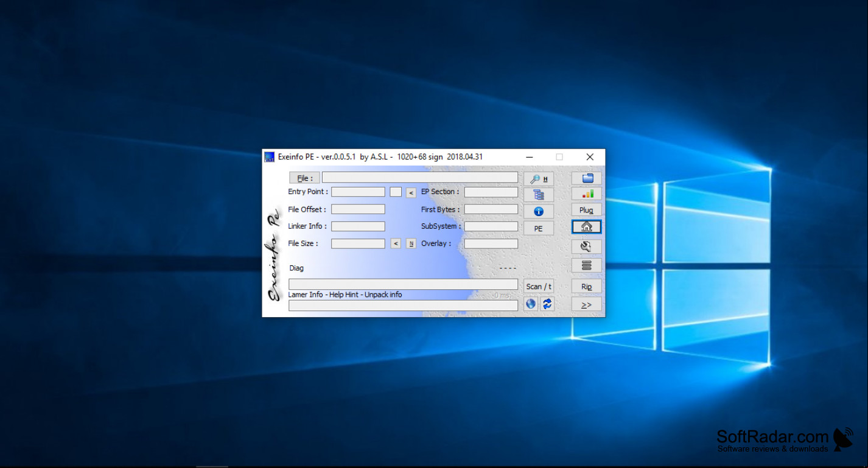The width and height of the screenshot is (868, 468).
Task: Click the detection result field under Diag
Action: (403, 284)
